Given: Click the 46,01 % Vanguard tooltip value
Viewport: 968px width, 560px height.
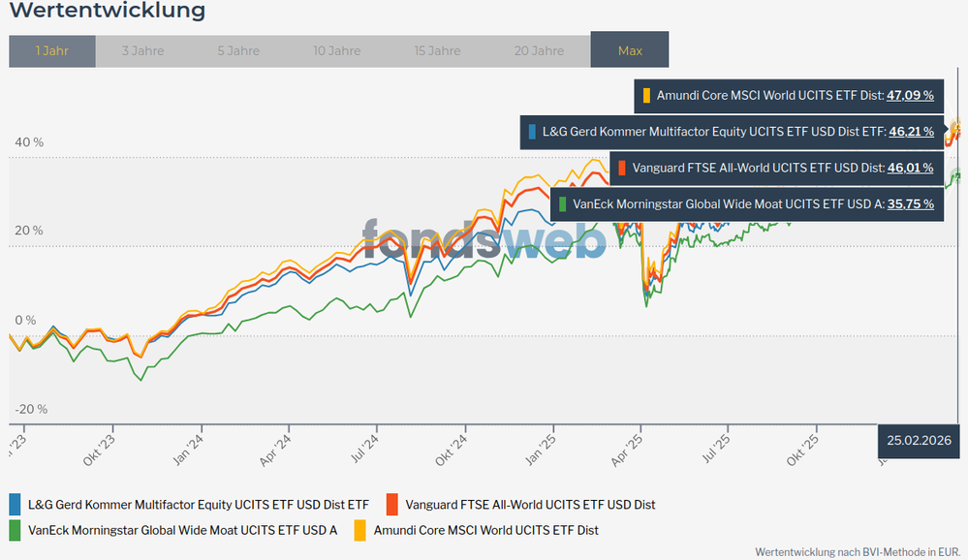Looking at the screenshot, I should [x=910, y=168].
